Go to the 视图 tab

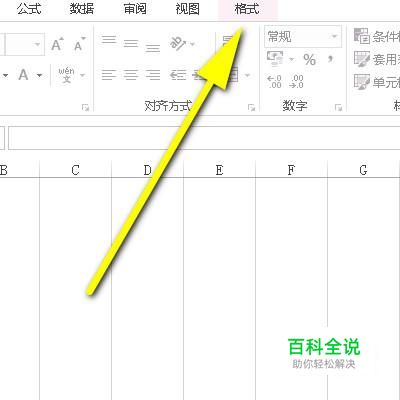(x=188, y=9)
